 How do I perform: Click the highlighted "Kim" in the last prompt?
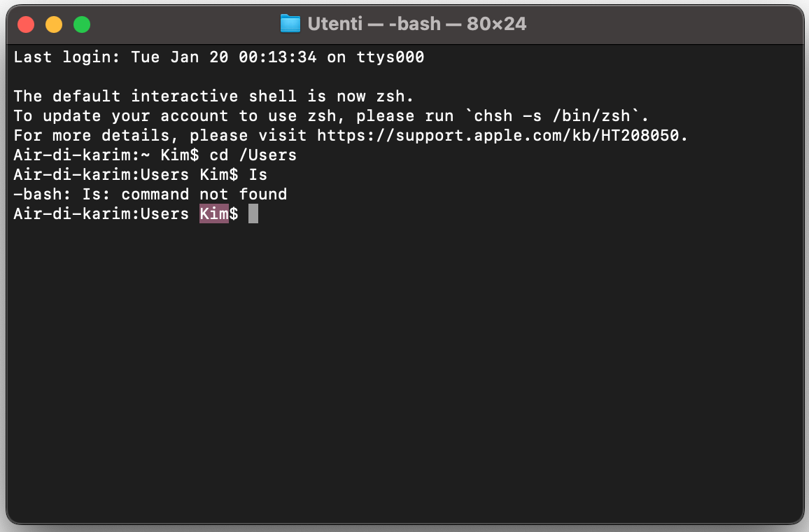point(214,214)
